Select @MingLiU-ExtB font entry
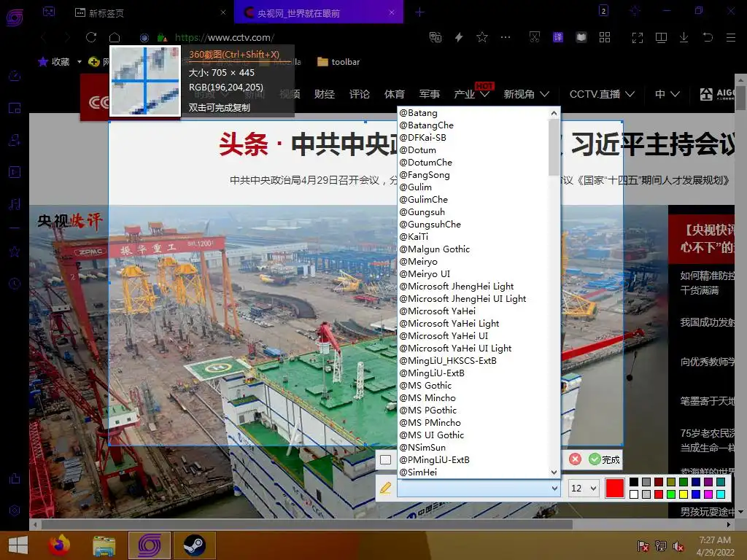 pyautogui.click(x=473, y=373)
